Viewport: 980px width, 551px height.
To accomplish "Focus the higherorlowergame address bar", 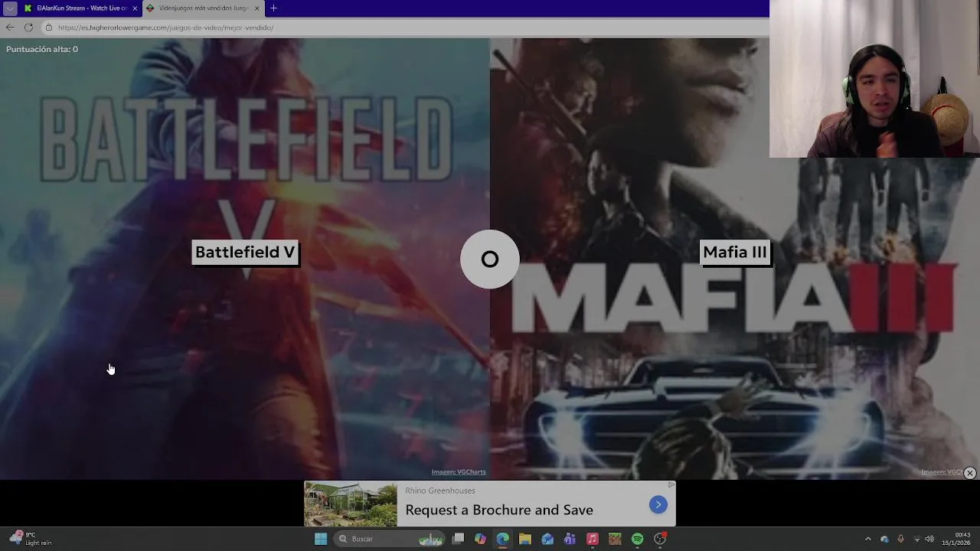I will [x=406, y=28].
